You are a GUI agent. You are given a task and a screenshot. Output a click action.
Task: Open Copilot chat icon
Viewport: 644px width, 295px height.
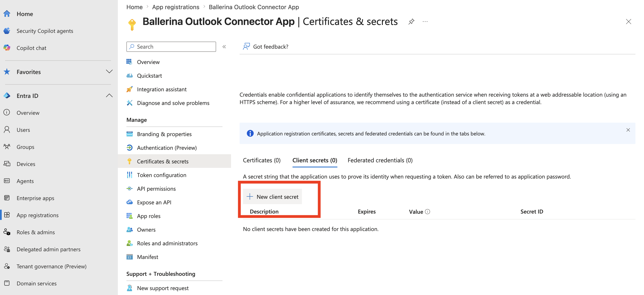click(7, 48)
